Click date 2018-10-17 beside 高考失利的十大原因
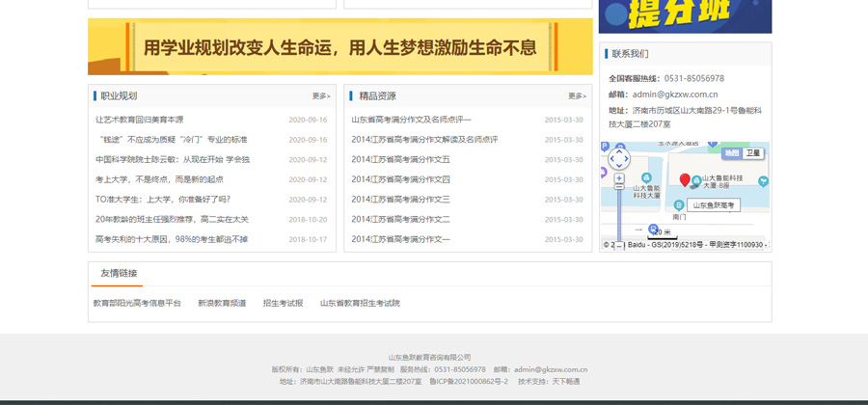The image size is (868, 405). tap(308, 239)
